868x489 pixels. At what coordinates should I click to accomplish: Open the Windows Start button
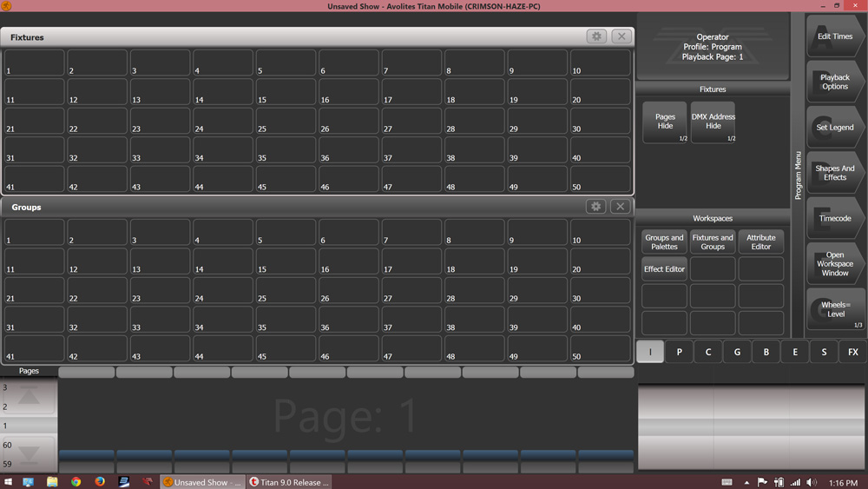(8, 482)
